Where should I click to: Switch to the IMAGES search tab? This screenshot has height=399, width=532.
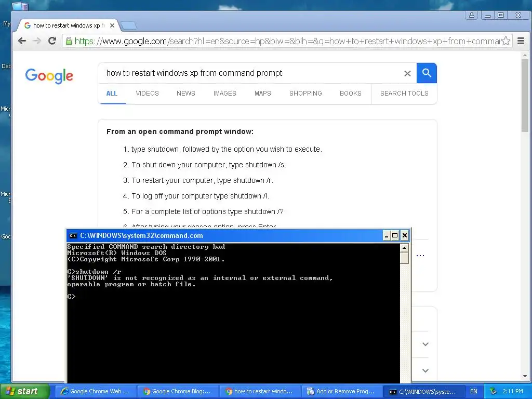tap(224, 94)
